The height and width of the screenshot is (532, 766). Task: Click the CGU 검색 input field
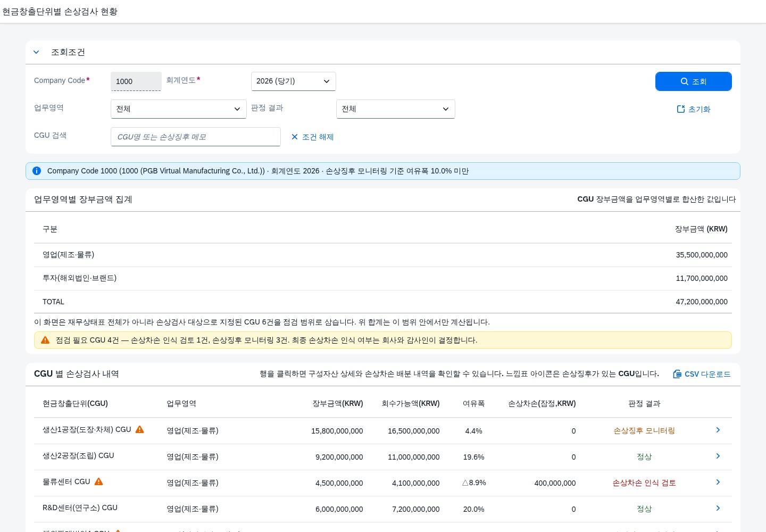click(196, 137)
